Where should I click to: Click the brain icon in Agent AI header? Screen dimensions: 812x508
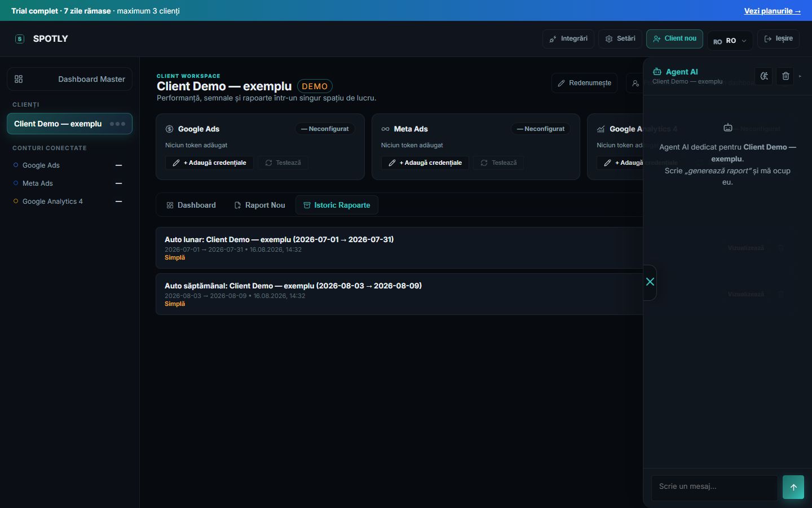(764, 76)
